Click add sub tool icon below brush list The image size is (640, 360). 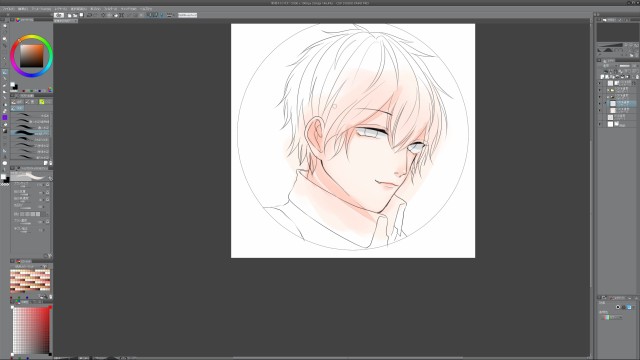pyautogui.click(x=46, y=163)
